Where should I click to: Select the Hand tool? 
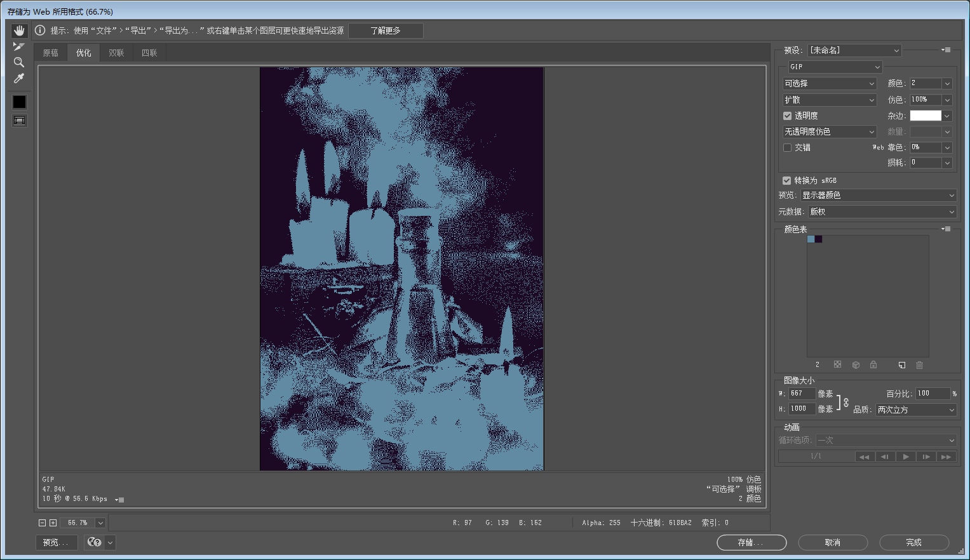tap(19, 30)
